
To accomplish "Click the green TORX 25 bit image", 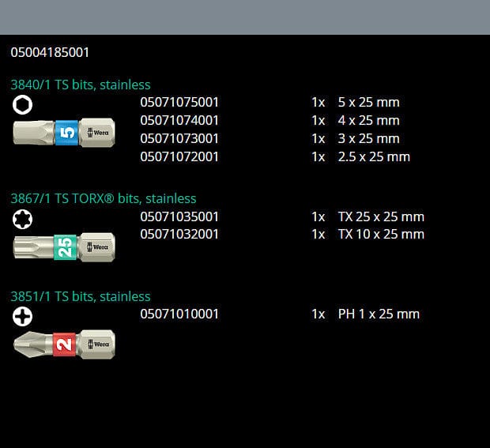I will (x=64, y=247).
